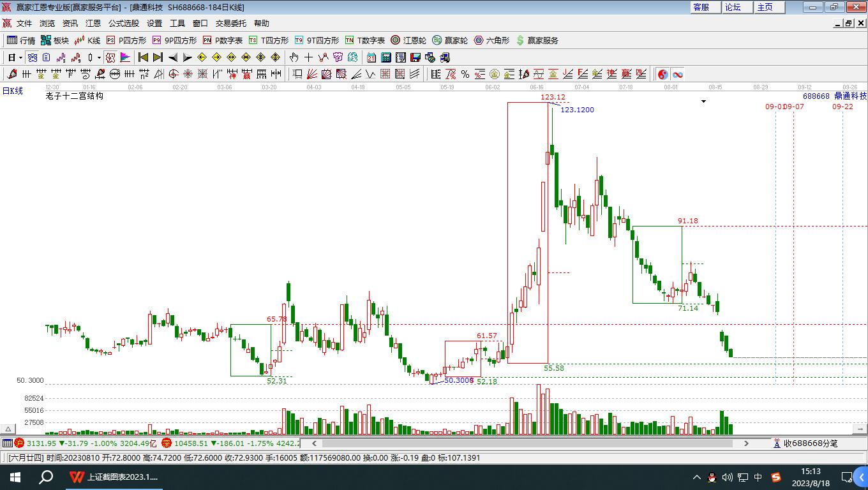Open the small black chart dropdown arrow
868x490 pixels.
704,101
